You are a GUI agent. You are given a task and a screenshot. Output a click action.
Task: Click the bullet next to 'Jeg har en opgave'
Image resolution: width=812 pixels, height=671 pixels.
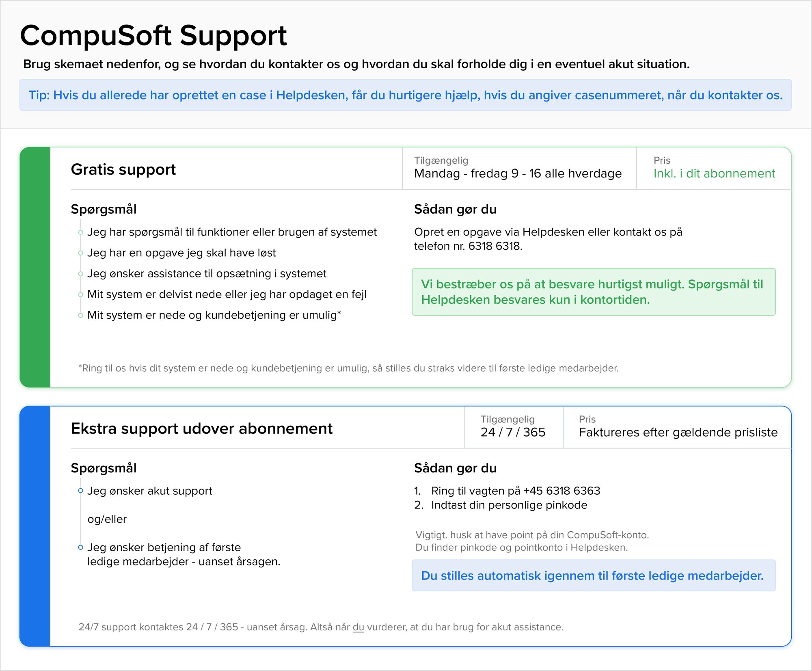click(x=80, y=253)
